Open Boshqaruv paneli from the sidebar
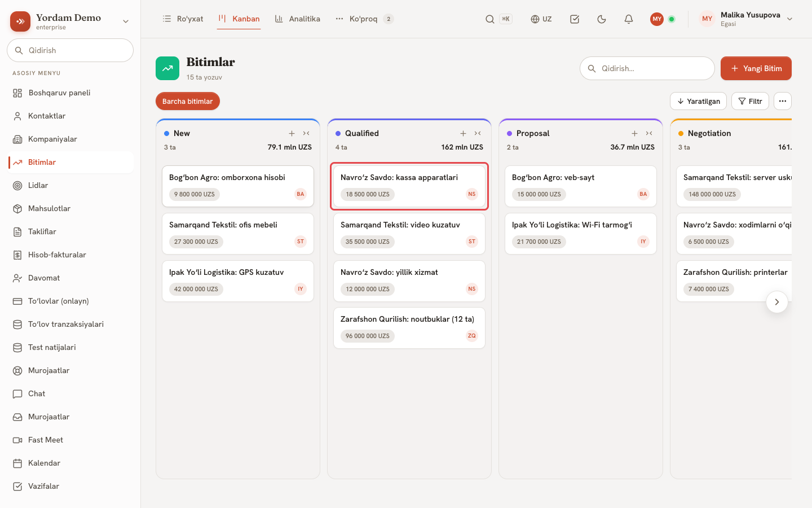Image resolution: width=812 pixels, height=508 pixels. [70, 93]
